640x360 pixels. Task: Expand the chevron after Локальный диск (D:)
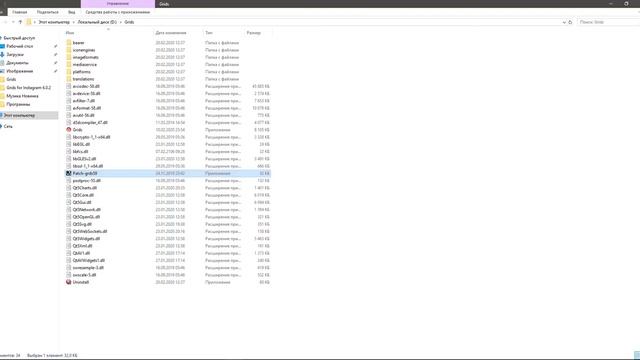tap(121, 22)
